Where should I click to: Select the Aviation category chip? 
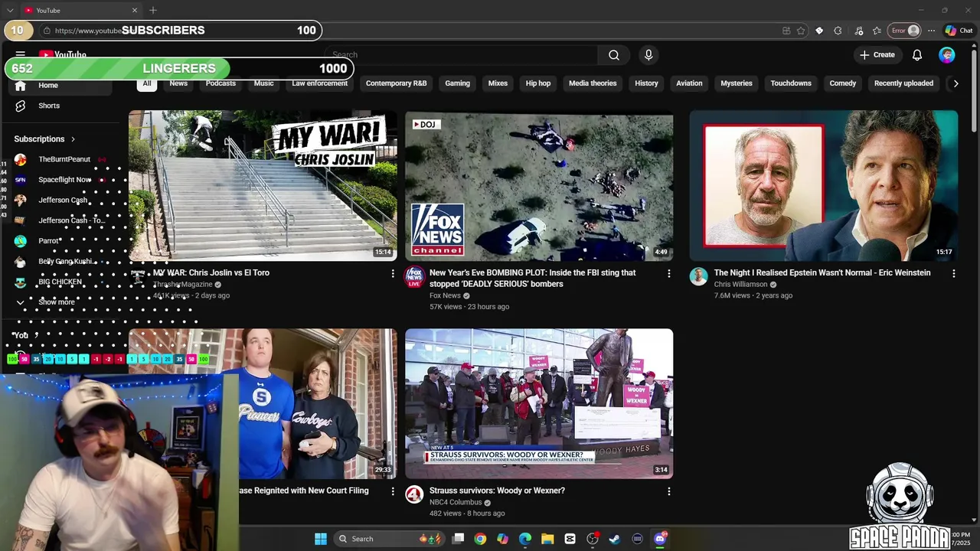(689, 83)
